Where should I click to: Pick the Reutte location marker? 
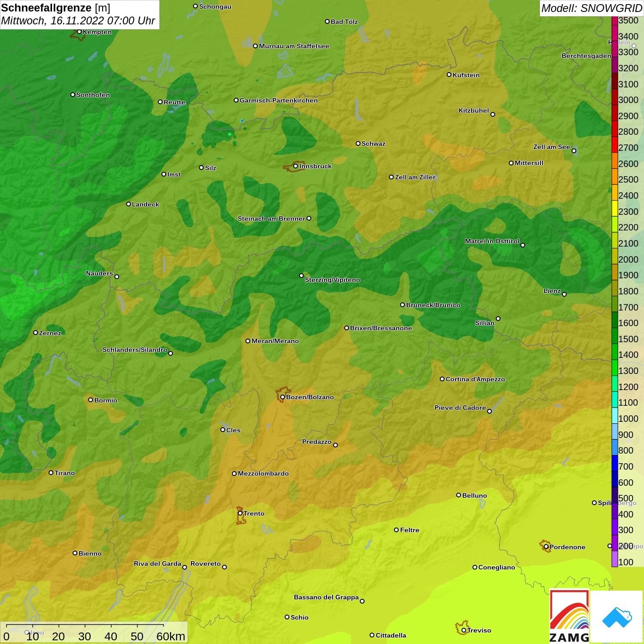click(160, 102)
